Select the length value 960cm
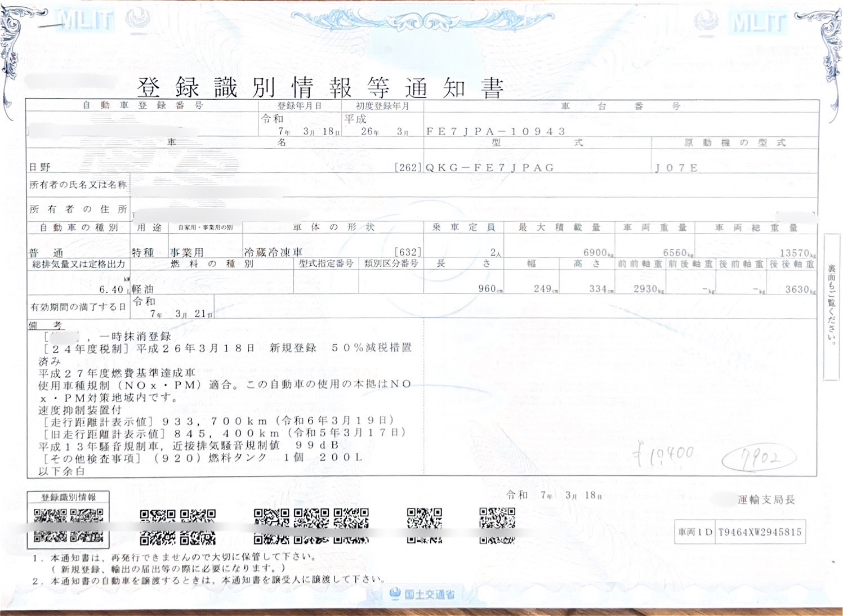843x616 pixels. coord(490,289)
